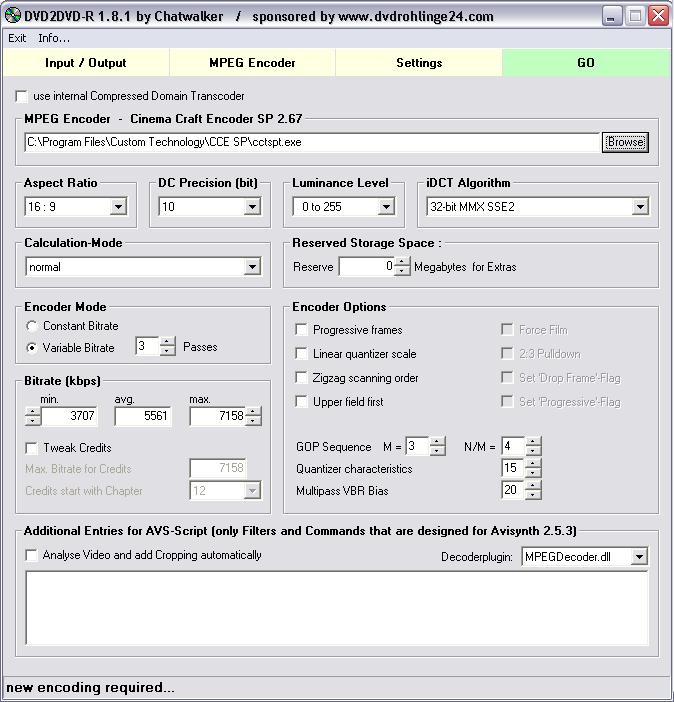Click the GOP Sequence M field

[x=417, y=446]
